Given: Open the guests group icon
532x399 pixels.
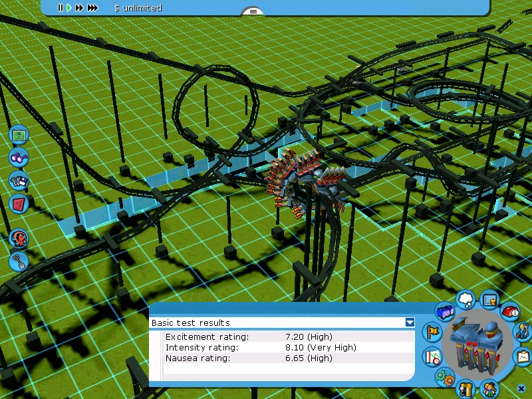Looking at the screenshot, I should click(489, 388).
